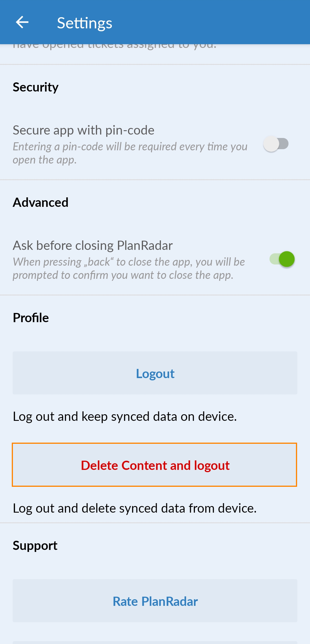Enable the Secure app with pin-code switch

tap(276, 144)
